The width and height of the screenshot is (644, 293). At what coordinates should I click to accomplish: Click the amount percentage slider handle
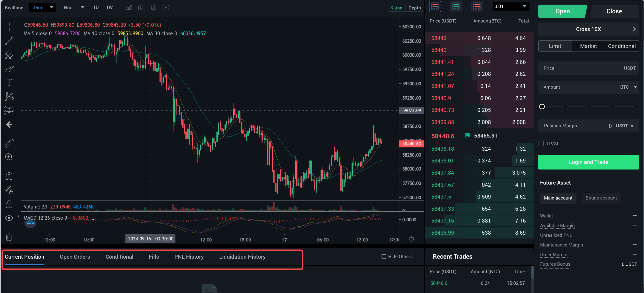coord(542,107)
